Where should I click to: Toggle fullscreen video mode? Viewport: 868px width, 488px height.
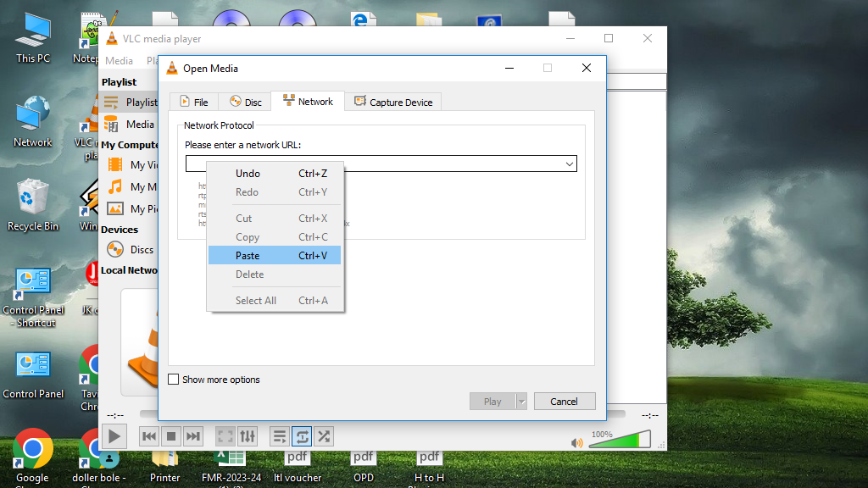click(x=225, y=436)
